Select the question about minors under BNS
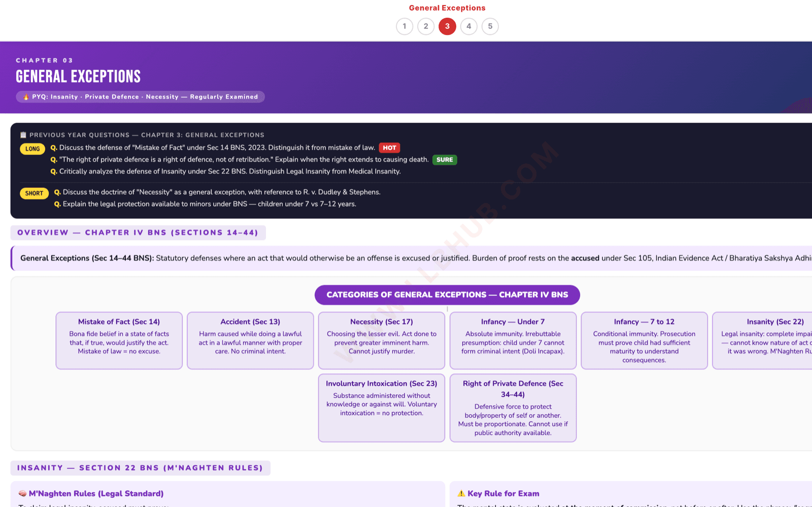812x507 pixels. tap(209, 204)
